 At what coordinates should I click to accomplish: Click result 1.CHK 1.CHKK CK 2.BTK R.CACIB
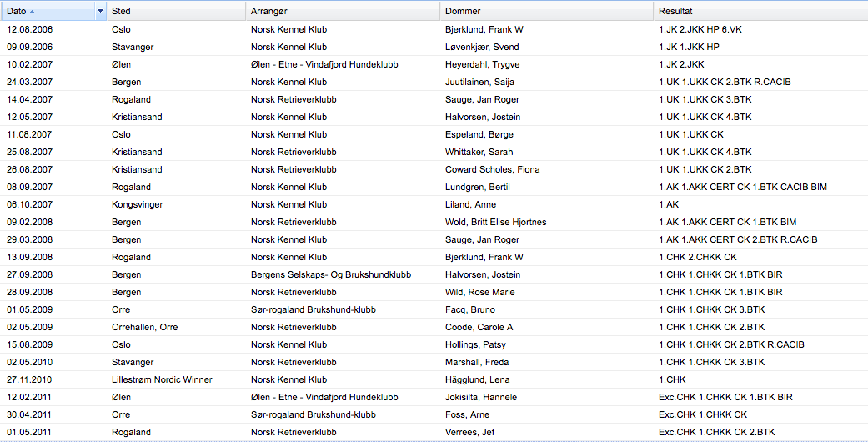pyautogui.click(x=731, y=344)
